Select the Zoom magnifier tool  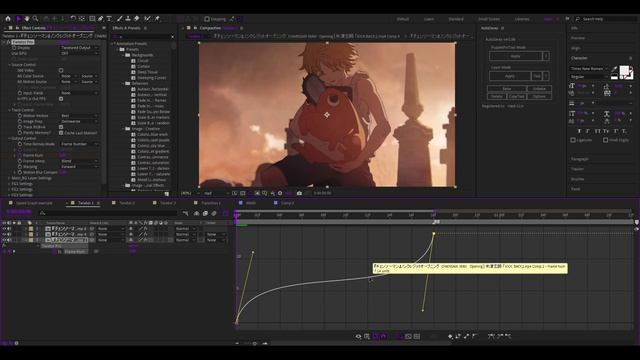click(36, 18)
